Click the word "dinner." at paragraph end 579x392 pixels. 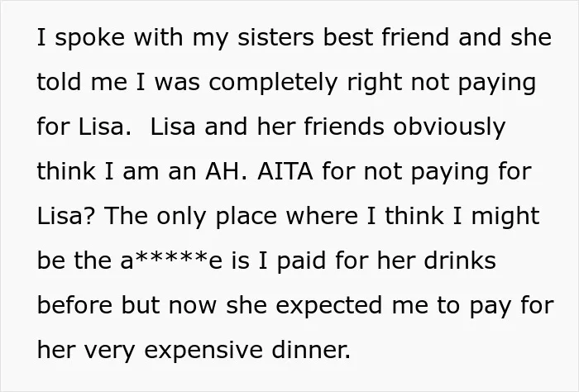tap(311, 349)
